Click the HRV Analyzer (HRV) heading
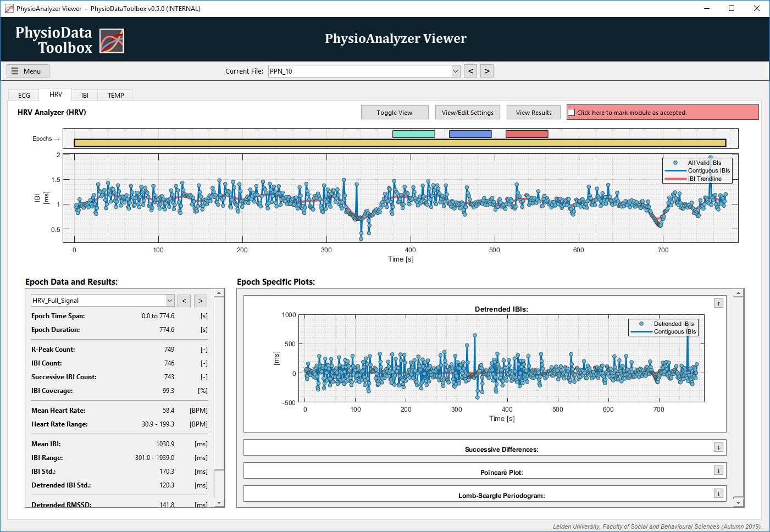The image size is (770, 532). click(x=52, y=112)
